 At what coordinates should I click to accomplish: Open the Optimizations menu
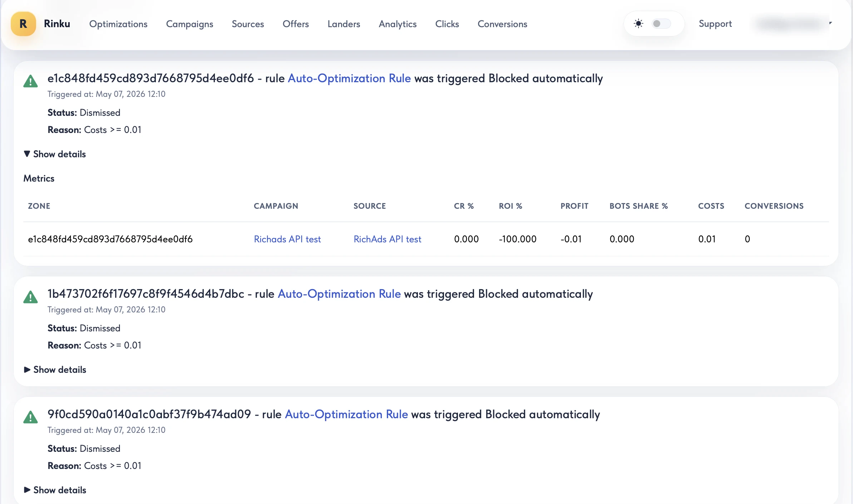click(118, 24)
